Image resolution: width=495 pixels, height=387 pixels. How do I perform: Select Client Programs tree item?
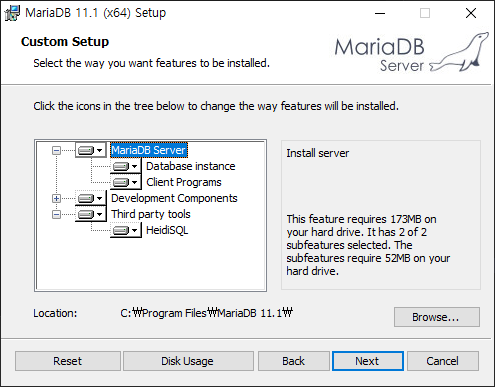(x=184, y=182)
